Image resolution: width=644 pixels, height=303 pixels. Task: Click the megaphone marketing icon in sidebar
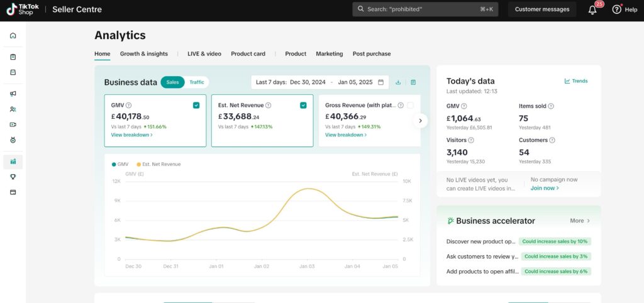click(13, 94)
